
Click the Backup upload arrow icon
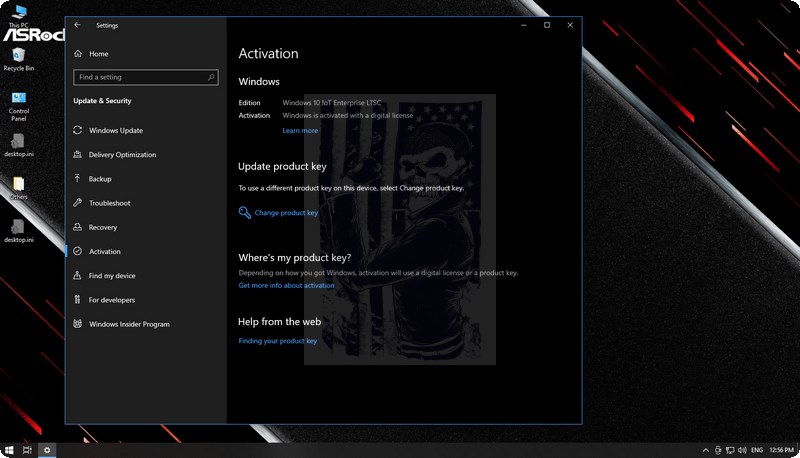point(78,179)
